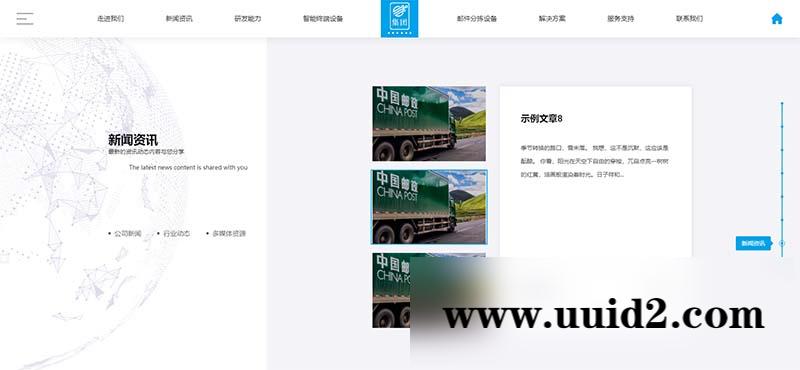Click the article excerpt text under 示例文章8

point(594,161)
